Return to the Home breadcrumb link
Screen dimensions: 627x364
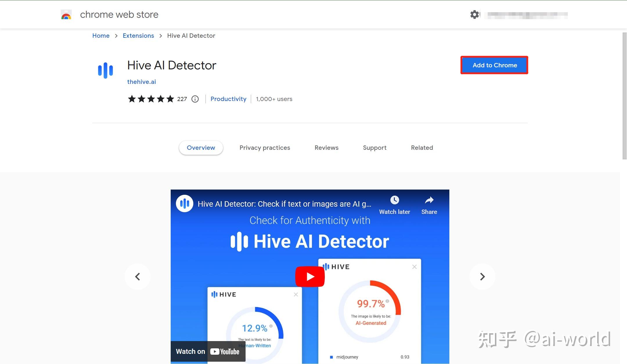(101, 35)
